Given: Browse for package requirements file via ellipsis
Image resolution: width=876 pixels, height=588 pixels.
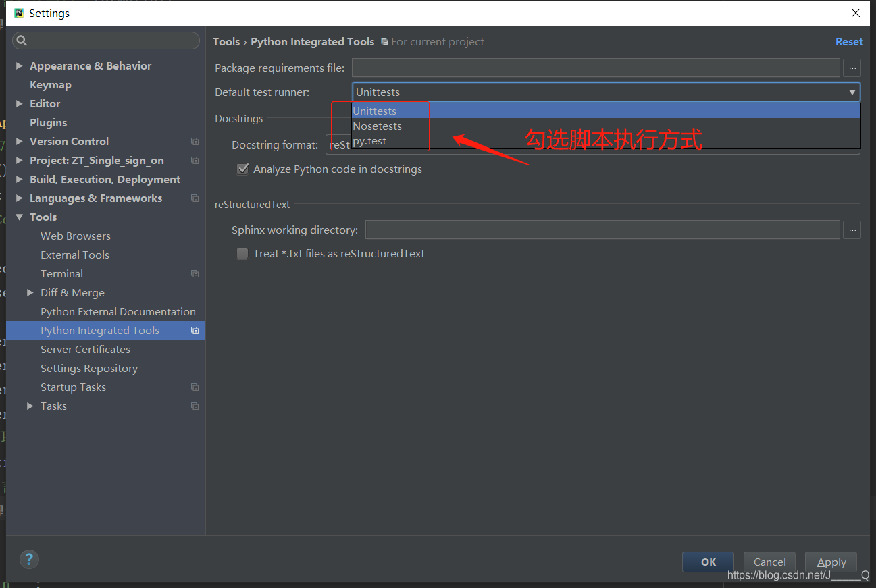Looking at the screenshot, I should pyautogui.click(x=852, y=68).
